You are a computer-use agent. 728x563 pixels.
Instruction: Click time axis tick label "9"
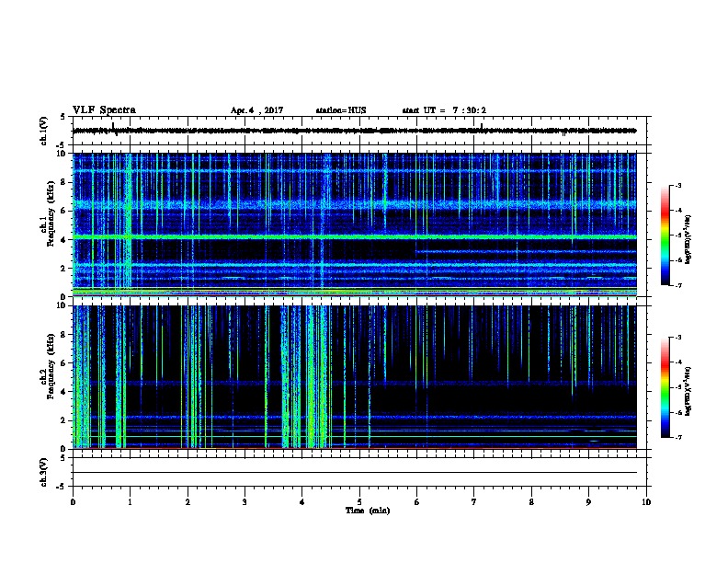point(588,501)
